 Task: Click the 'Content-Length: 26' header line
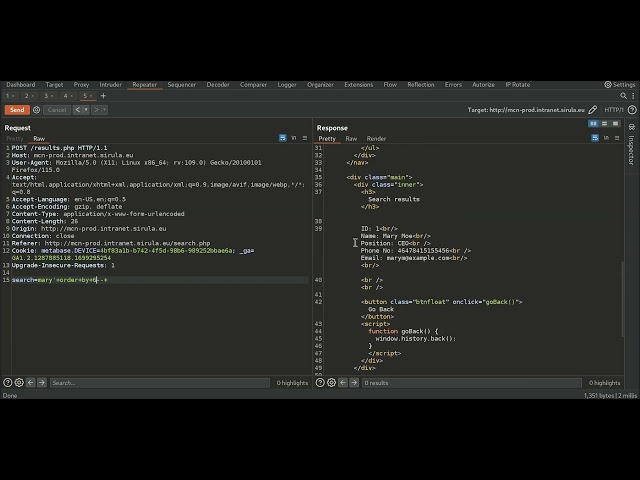point(45,221)
